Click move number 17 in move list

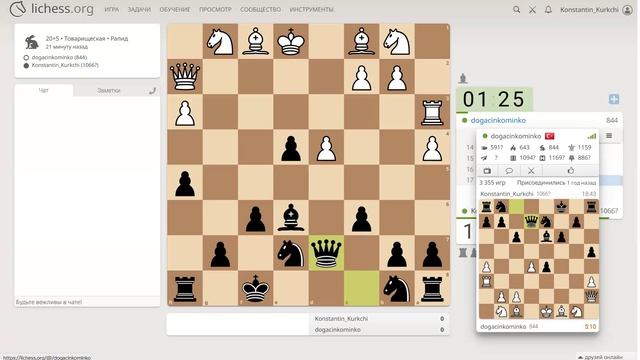click(470, 180)
